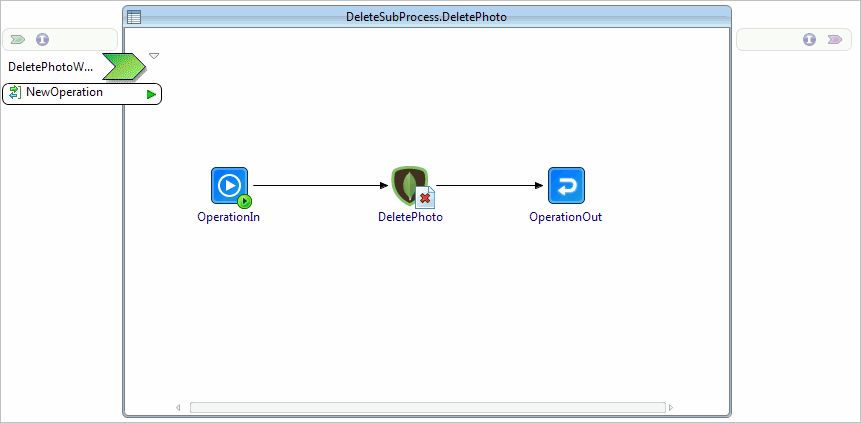The height and width of the screenshot is (423, 861).
Task: Click the left panel green add-service arrow icon
Action: click(x=18, y=40)
